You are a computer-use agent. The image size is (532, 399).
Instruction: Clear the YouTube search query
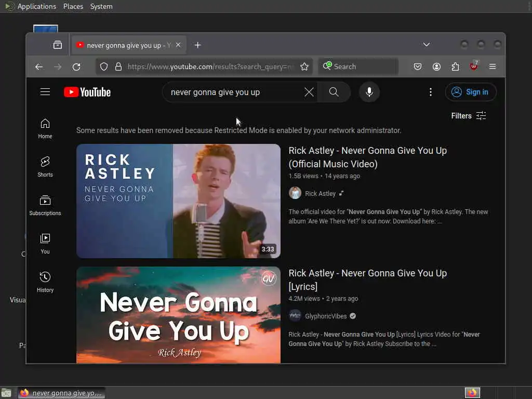(309, 92)
